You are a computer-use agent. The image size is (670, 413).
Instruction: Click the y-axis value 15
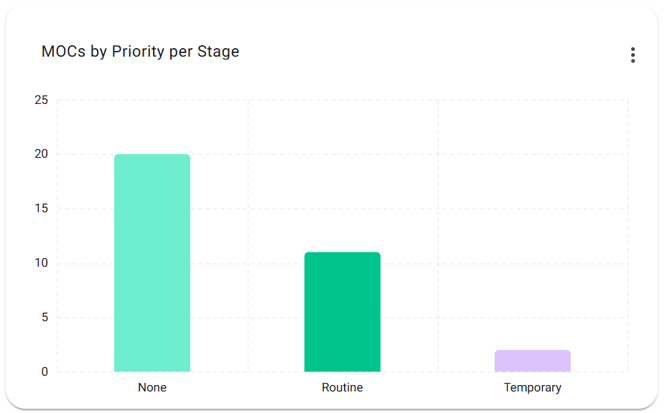pos(41,209)
